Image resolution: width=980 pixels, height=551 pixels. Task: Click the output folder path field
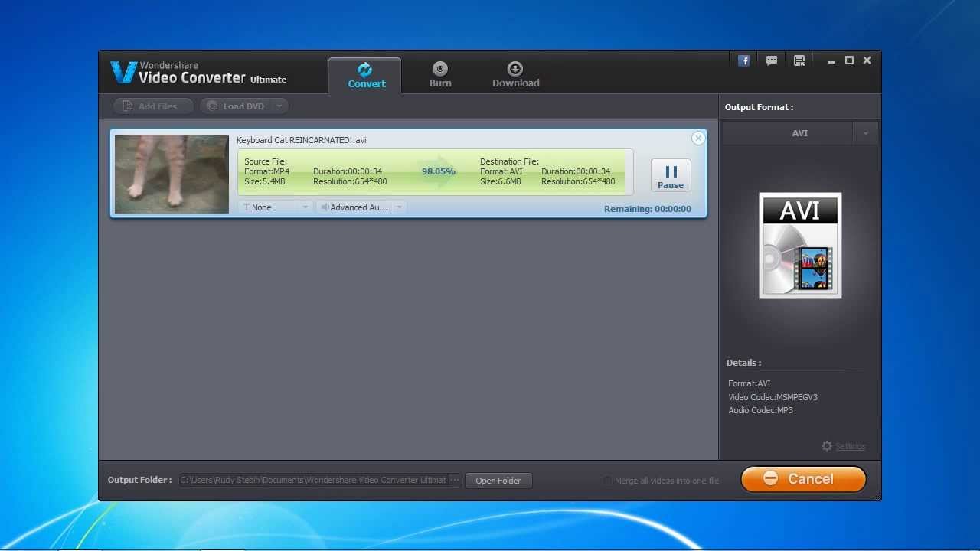[x=312, y=480]
